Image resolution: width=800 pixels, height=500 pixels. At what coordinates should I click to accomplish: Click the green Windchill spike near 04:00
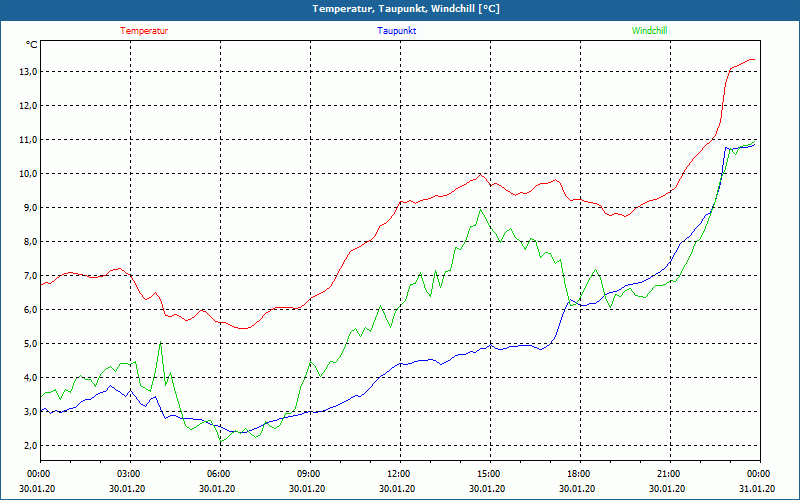[161, 342]
